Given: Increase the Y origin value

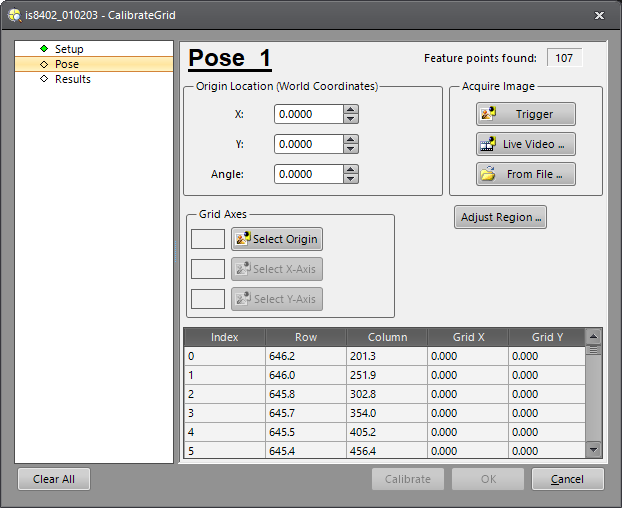Looking at the screenshot, I should click(350, 139).
